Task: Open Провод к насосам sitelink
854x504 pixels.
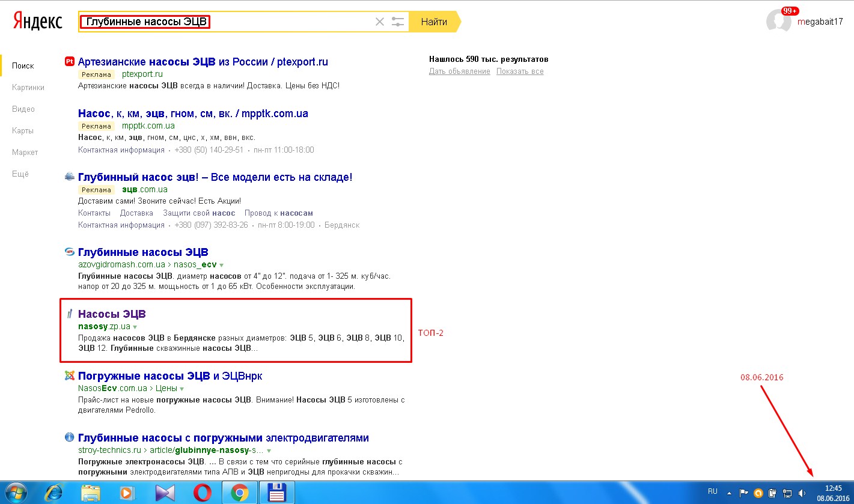Action: pos(279,213)
